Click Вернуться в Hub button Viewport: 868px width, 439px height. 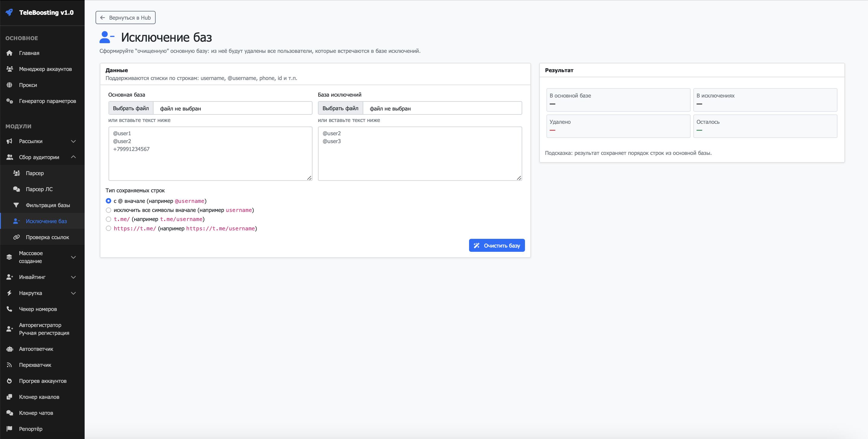point(125,18)
